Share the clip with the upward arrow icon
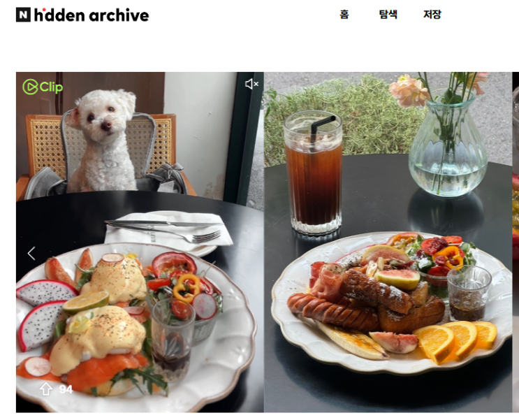Image resolution: width=519 pixels, height=420 pixels. [x=45, y=389]
